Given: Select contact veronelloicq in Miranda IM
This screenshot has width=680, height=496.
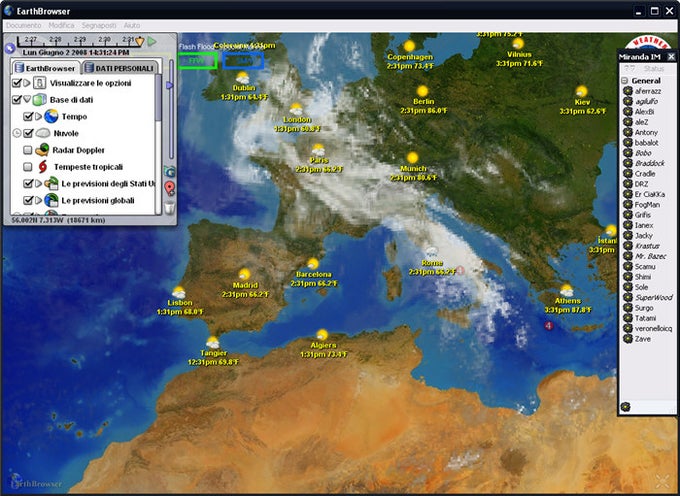Looking at the screenshot, I should [654, 329].
